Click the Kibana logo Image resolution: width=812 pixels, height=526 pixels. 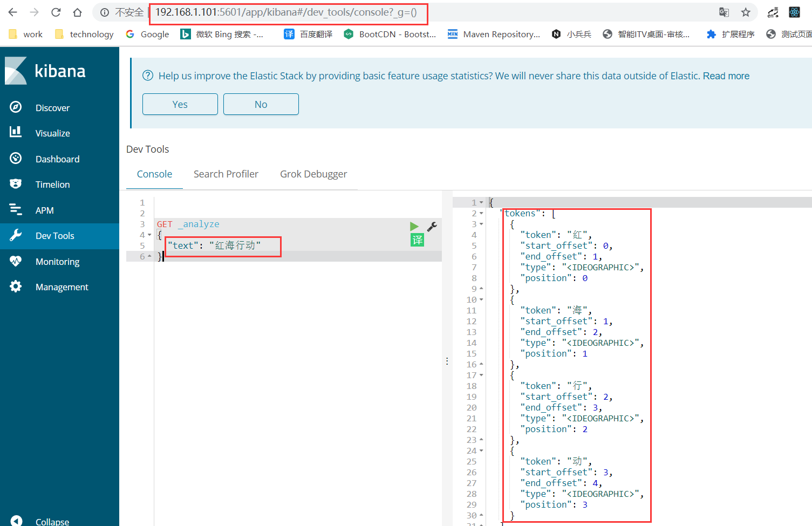pos(45,71)
